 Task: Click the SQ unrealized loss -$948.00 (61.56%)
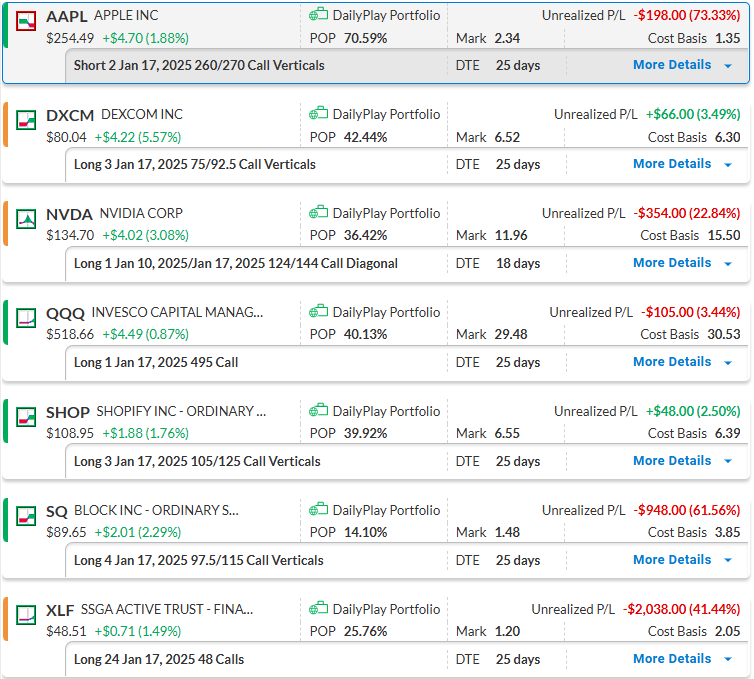pyautogui.click(x=687, y=510)
